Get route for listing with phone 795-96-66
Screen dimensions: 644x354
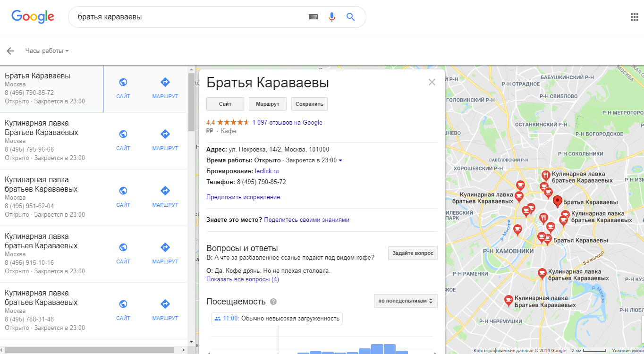(165, 140)
